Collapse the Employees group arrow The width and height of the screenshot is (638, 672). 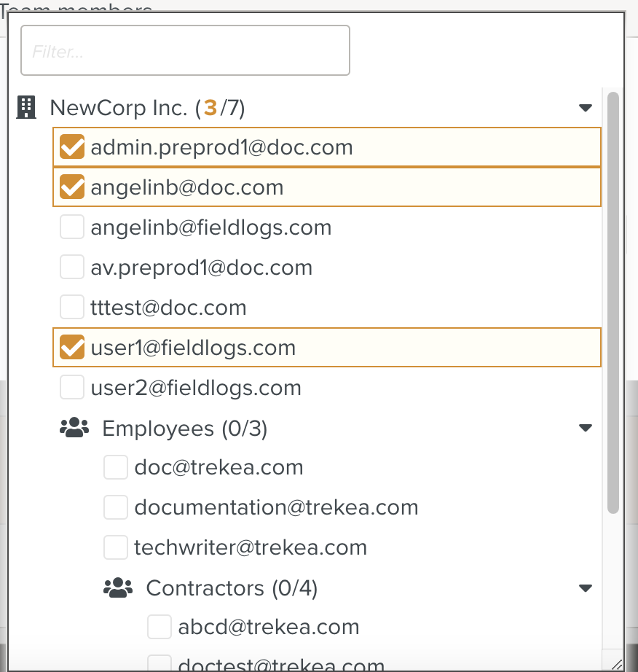click(586, 428)
